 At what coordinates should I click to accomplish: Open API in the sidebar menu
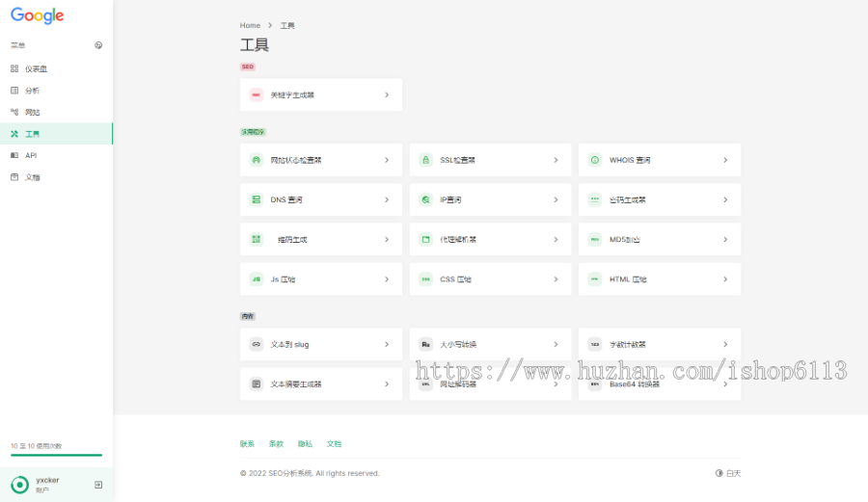pyautogui.click(x=57, y=155)
